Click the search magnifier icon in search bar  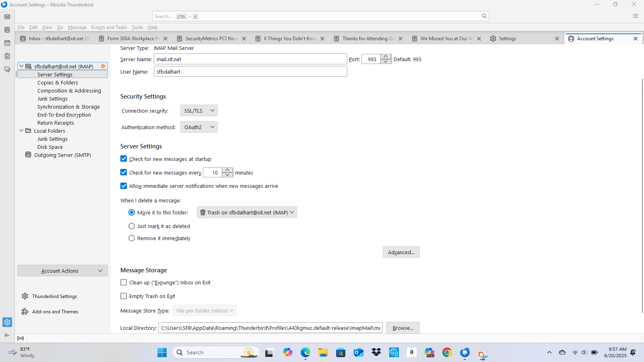coord(484,16)
